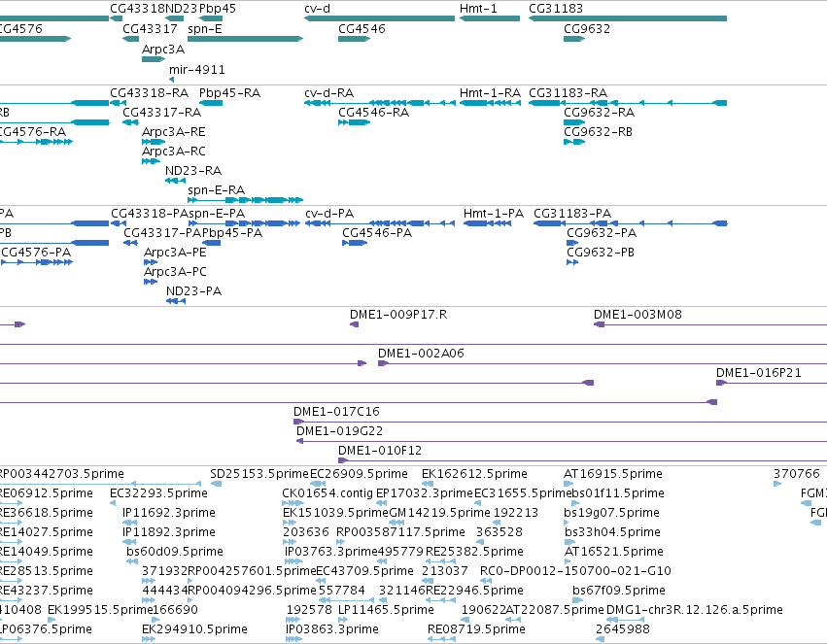
Task: Click transcript CG43318-RA label
Action: 150,92
